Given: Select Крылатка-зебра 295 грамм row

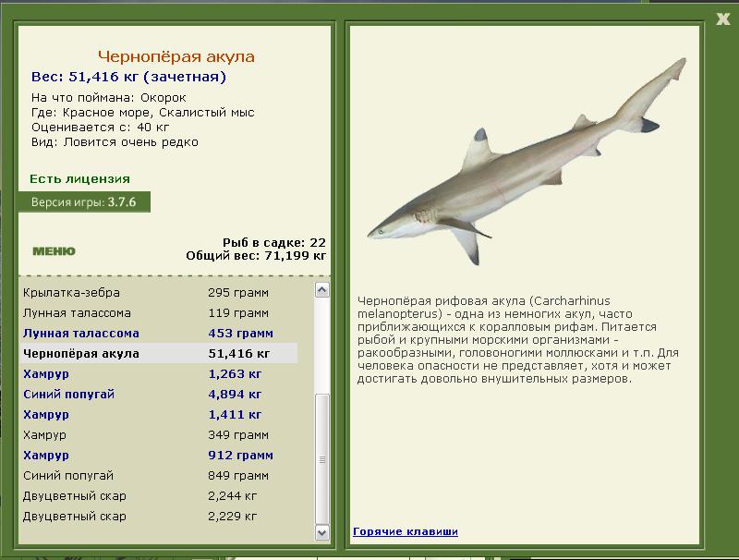Looking at the screenshot, I should (x=158, y=292).
